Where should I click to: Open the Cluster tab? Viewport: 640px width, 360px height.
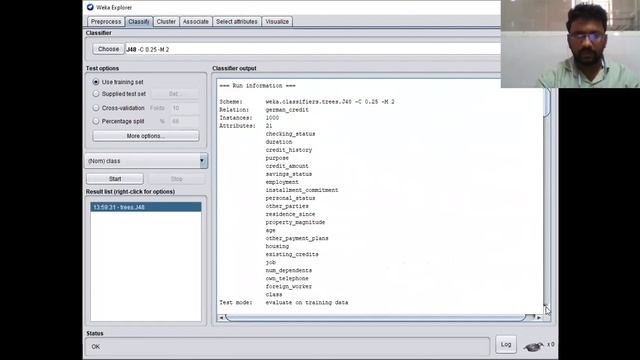[166, 22]
